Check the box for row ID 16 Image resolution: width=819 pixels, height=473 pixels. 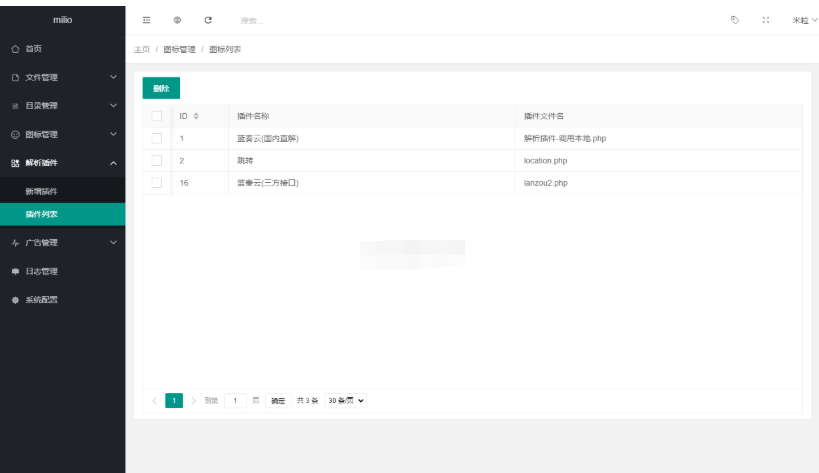coord(157,183)
